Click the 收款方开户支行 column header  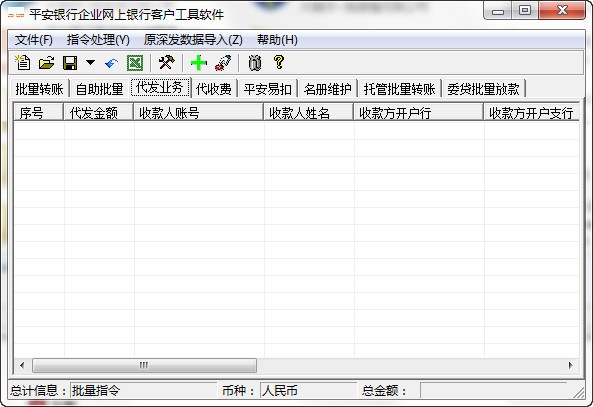pos(531,113)
